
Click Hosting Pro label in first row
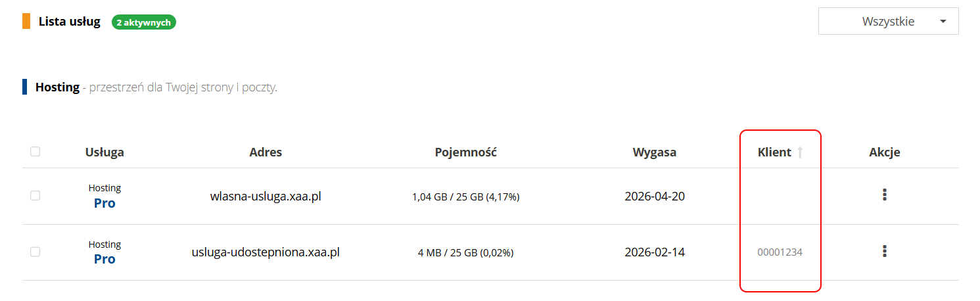[105, 197]
